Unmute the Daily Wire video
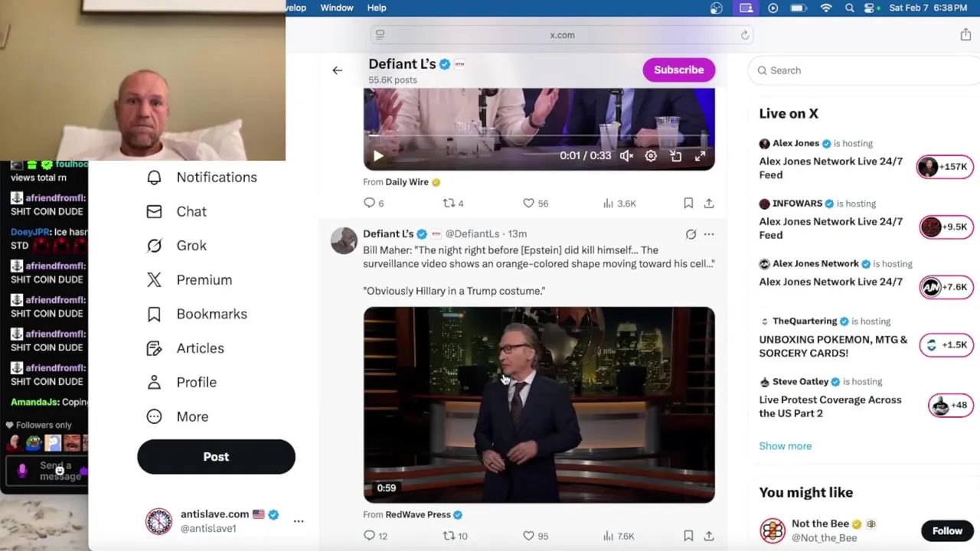Viewport: 980px width, 551px height. pyautogui.click(x=626, y=156)
